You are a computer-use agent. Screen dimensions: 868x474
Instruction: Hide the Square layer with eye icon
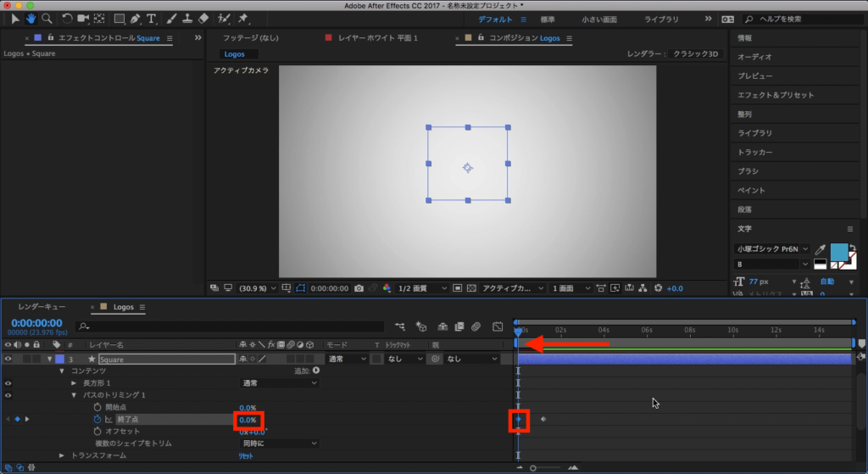[8, 360]
